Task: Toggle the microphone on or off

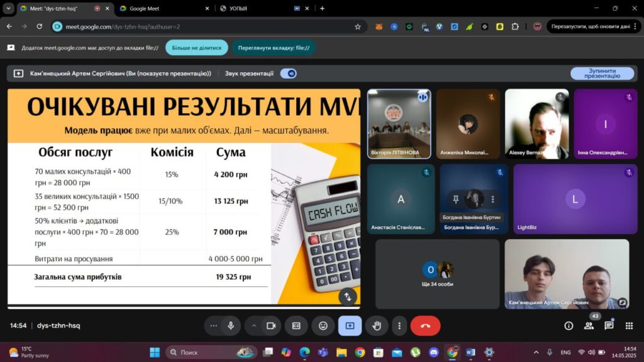Action: [x=231, y=325]
